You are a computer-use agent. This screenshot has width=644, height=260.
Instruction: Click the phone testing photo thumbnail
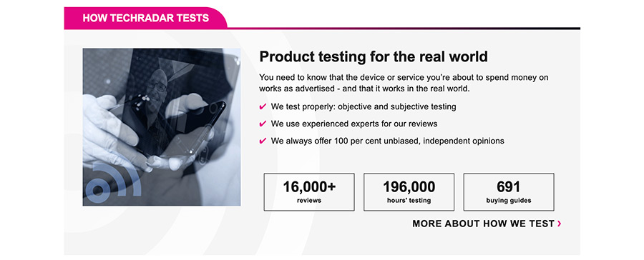point(162,127)
